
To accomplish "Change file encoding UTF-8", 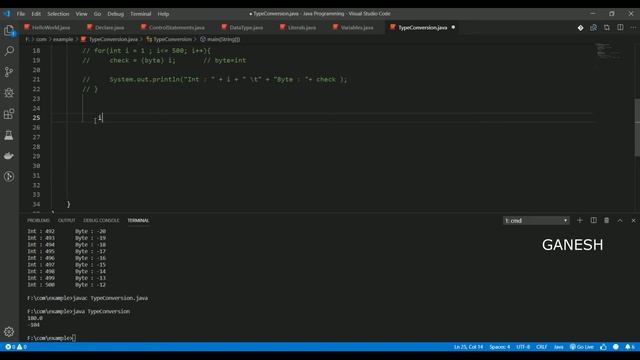I will point(523,347).
